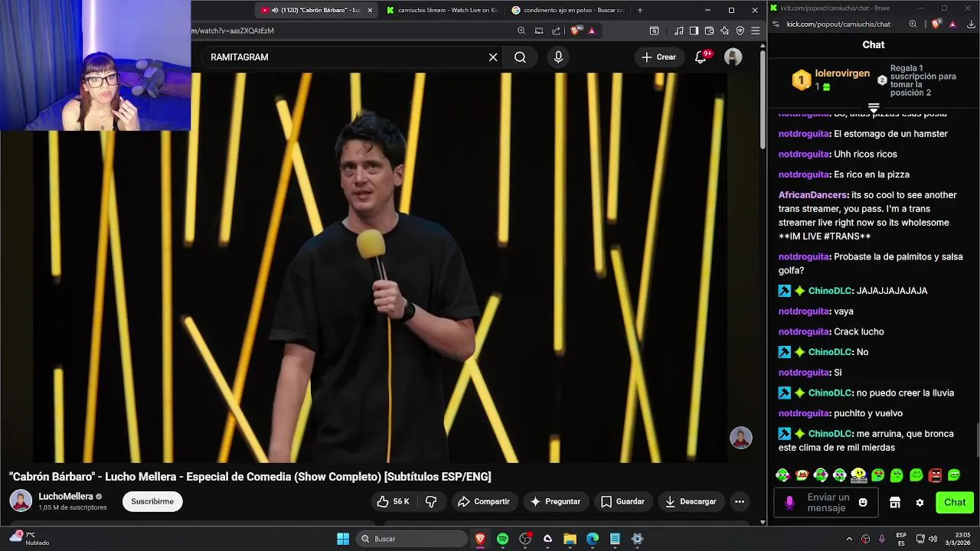Viewport: 980px width, 551px height.
Task: Click notdroguita in 'Crack lucho' message
Action: click(x=804, y=332)
